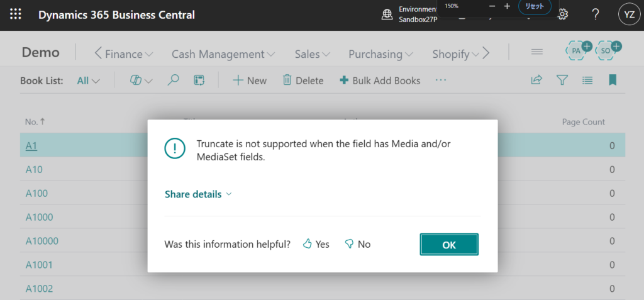The width and height of the screenshot is (644, 300).
Task: Click the YZ user account avatar
Action: [627, 14]
